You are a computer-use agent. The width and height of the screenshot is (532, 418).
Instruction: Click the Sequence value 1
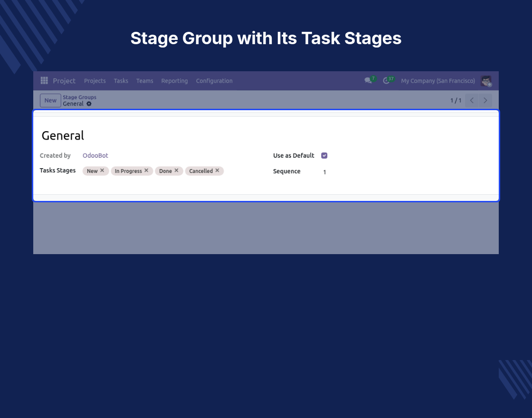(325, 172)
